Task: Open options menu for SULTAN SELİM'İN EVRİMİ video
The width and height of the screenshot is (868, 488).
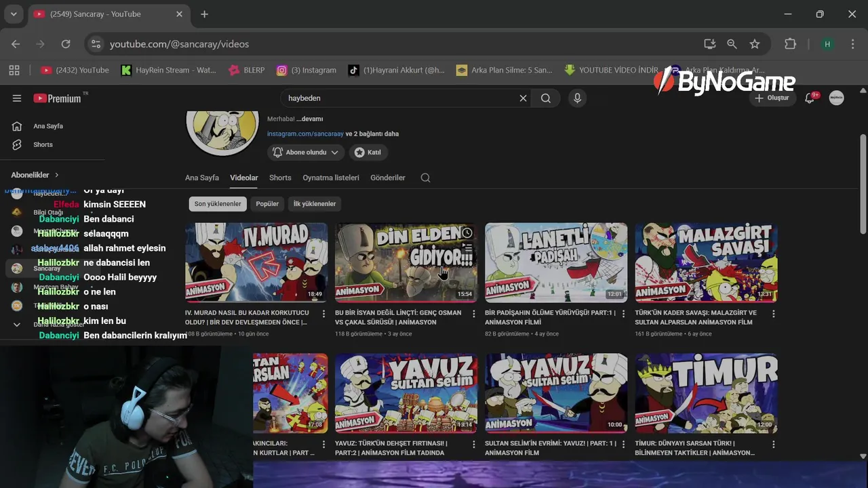Action: 623,445
